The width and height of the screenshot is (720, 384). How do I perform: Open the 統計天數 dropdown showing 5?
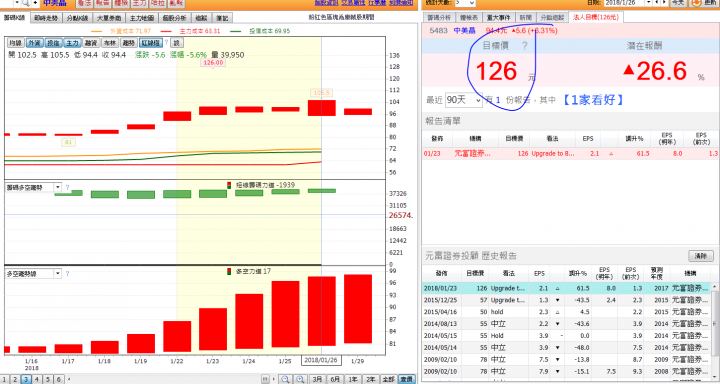point(465,3)
